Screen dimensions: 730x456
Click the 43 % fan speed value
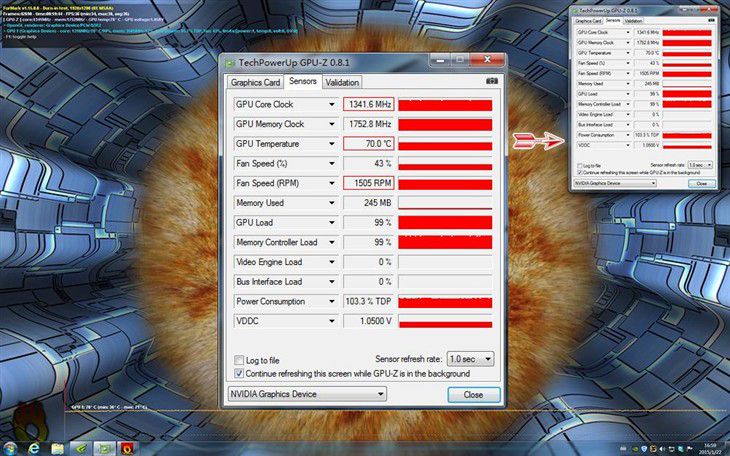369,163
